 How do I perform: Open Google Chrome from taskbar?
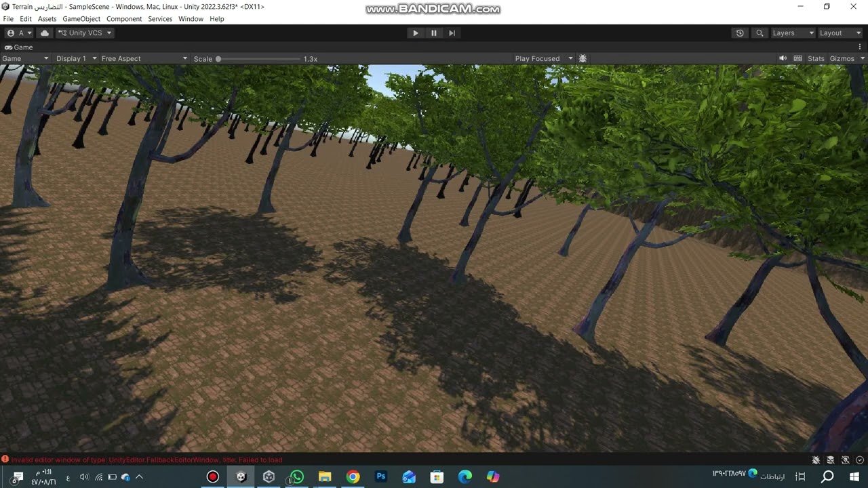pos(353,476)
